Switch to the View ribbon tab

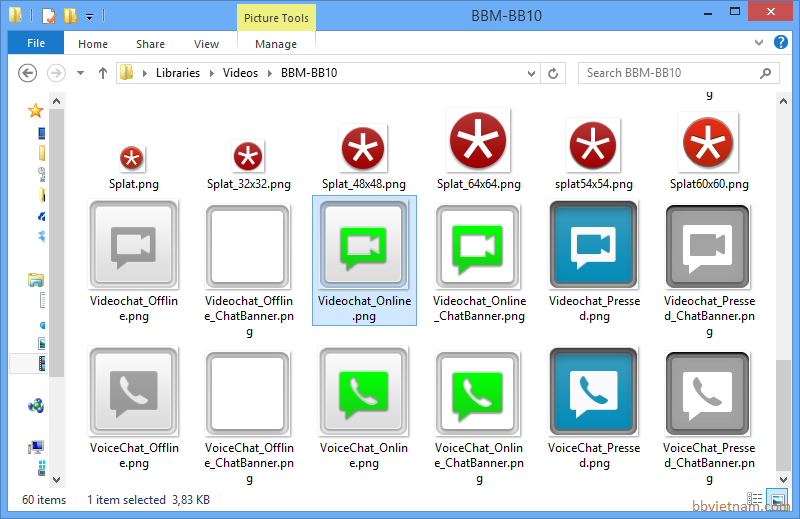tap(206, 44)
